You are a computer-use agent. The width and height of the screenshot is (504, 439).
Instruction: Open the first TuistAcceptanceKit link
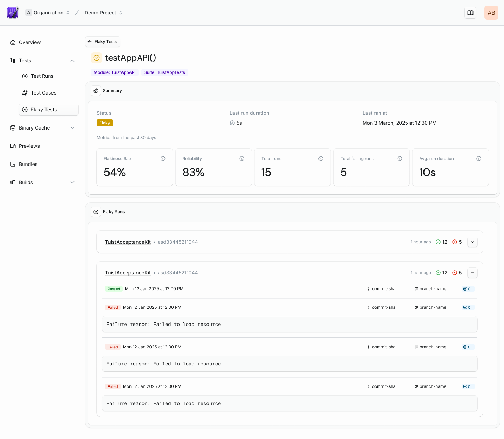[x=128, y=242]
